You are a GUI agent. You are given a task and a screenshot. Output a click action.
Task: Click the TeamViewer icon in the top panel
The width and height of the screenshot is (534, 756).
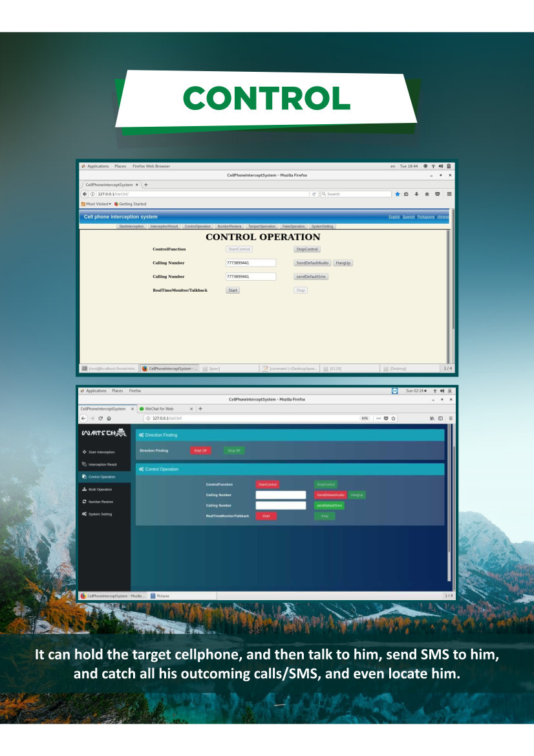[395, 391]
